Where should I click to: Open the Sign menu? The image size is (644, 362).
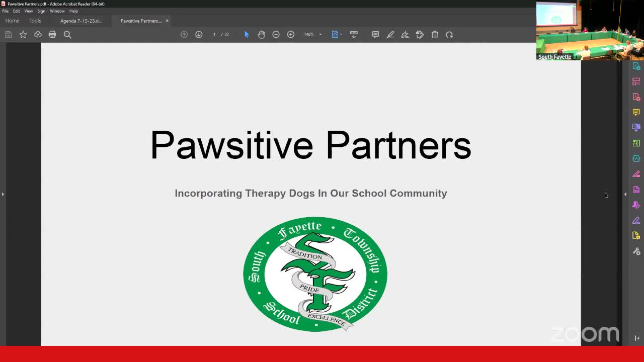[x=41, y=11]
